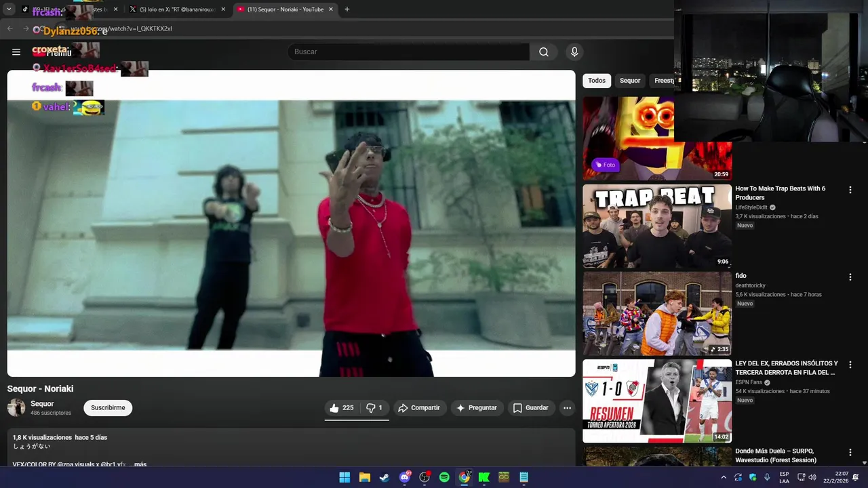Image resolution: width=868 pixels, height=488 pixels.
Task: Click the video player area
Action: click(291, 224)
